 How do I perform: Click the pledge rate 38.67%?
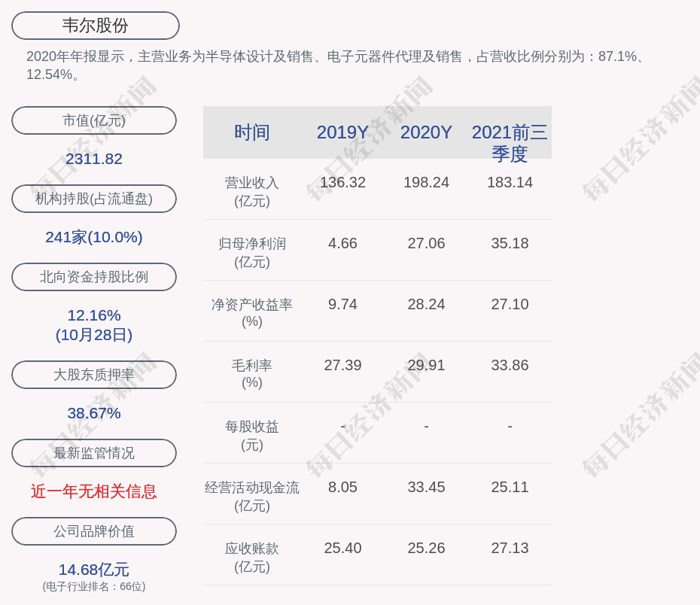[x=94, y=413]
